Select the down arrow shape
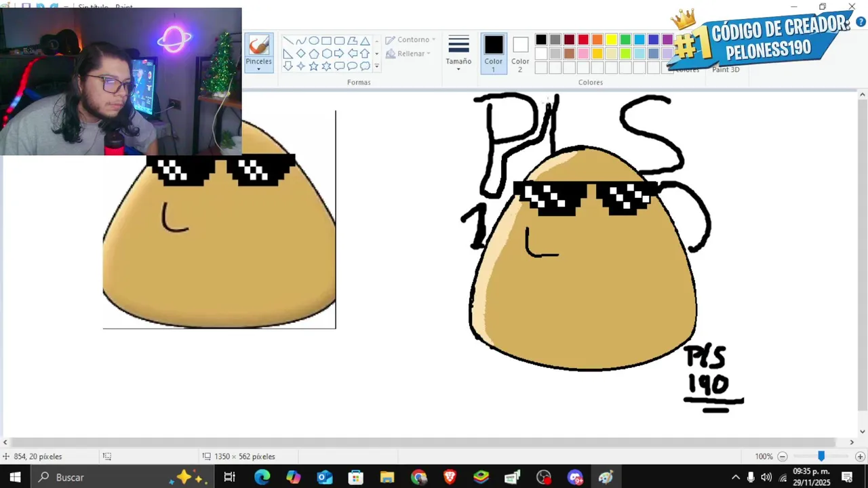 [288, 66]
